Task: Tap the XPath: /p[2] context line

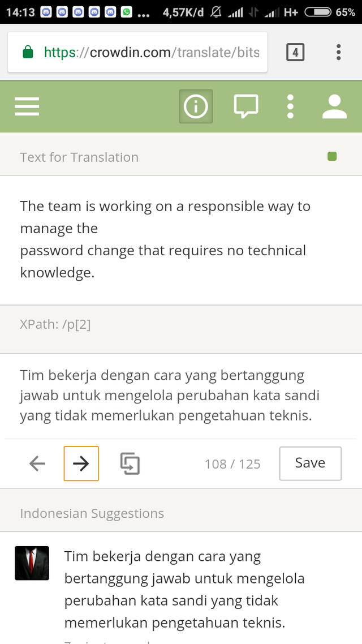Action: coord(55,324)
